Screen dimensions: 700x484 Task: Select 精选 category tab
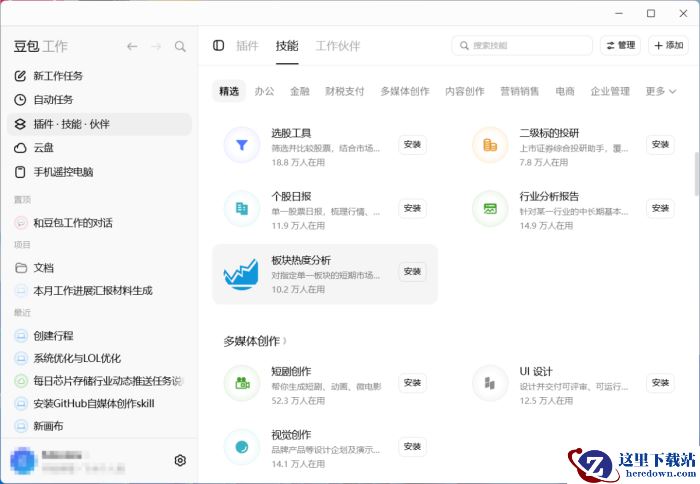229,92
